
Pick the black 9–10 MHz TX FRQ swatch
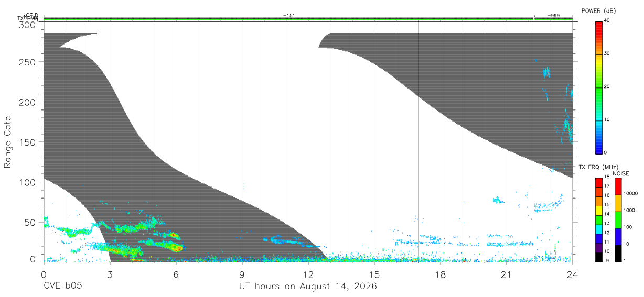pyautogui.click(x=598, y=257)
